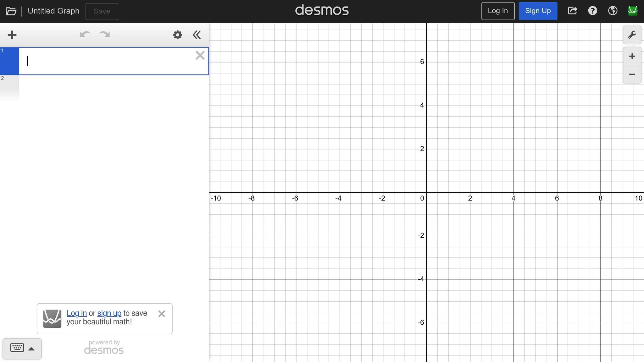644x362 pixels.
Task: Zoom in on the graph
Action: click(632, 56)
